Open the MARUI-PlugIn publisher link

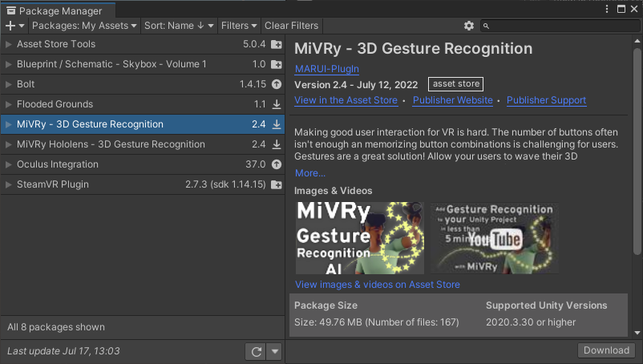[327, 69]
